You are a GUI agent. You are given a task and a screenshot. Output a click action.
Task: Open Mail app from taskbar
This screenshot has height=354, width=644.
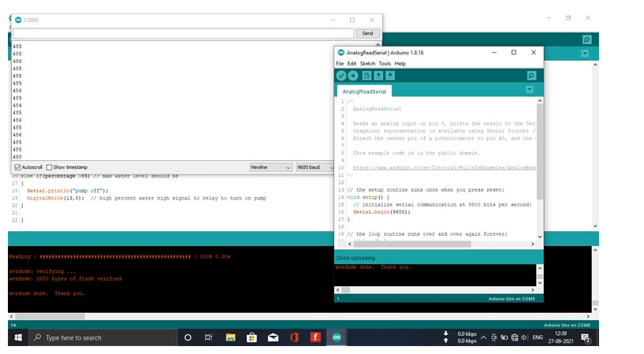pyautogui.click(x=273, y=337)
